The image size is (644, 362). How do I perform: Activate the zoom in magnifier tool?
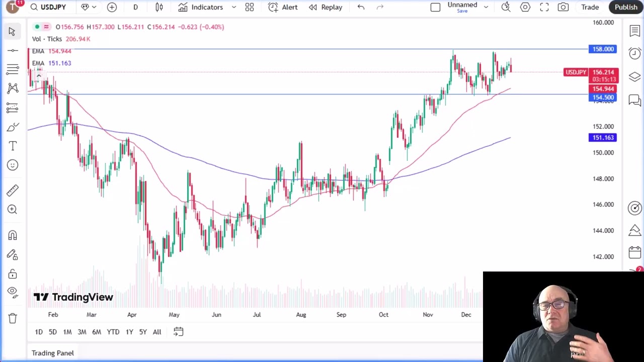click(12, 209)
